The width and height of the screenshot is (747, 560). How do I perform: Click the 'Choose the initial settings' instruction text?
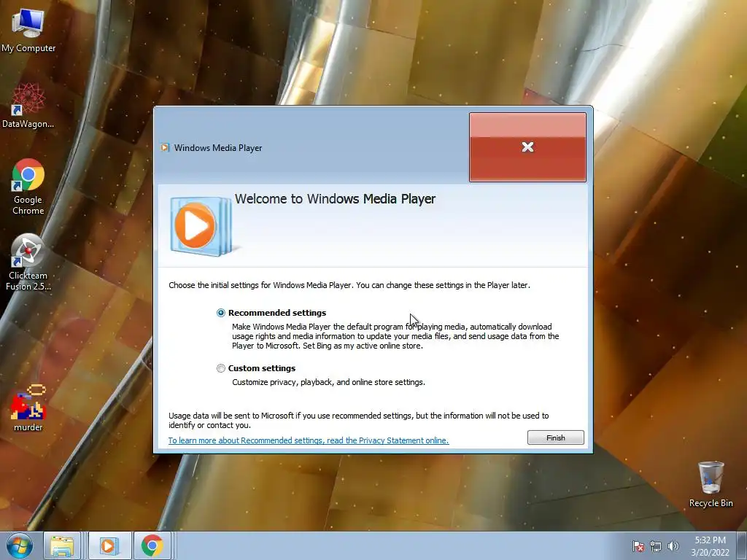pos(349,285)
